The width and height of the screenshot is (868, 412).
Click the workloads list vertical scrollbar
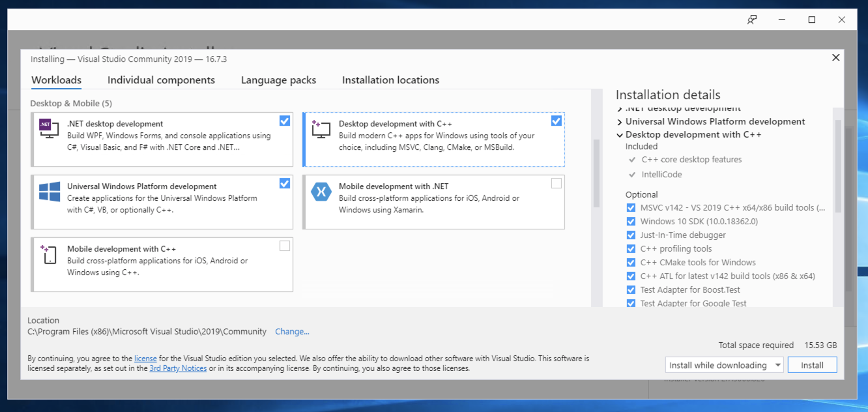pos(596,173)
